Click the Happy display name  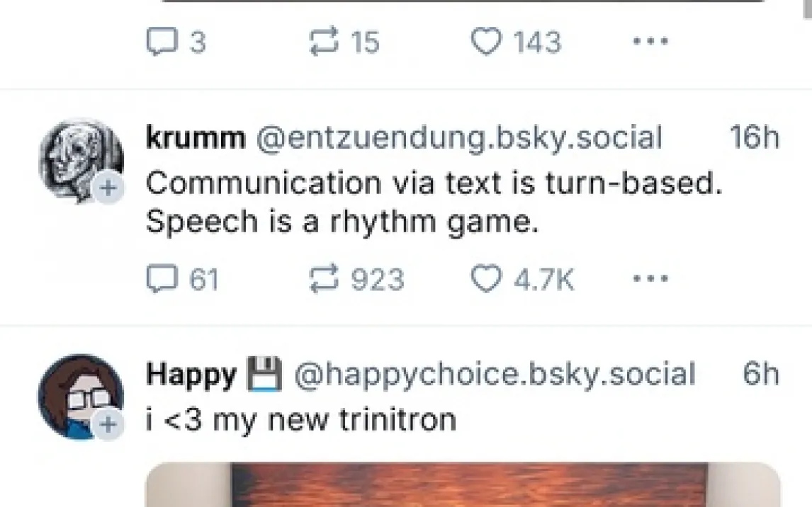[191, 375]
